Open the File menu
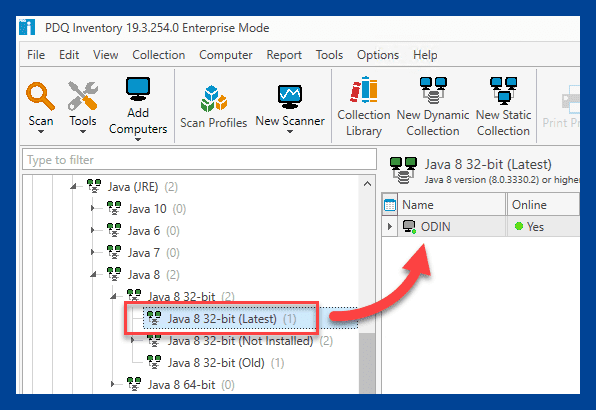Screen dimensions: 596x410 pyautogui.click(x=36, y=55)
